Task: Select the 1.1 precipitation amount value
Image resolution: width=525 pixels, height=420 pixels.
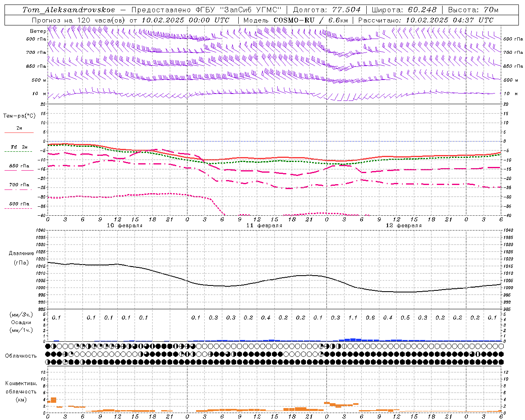Action: click(353, 318)
